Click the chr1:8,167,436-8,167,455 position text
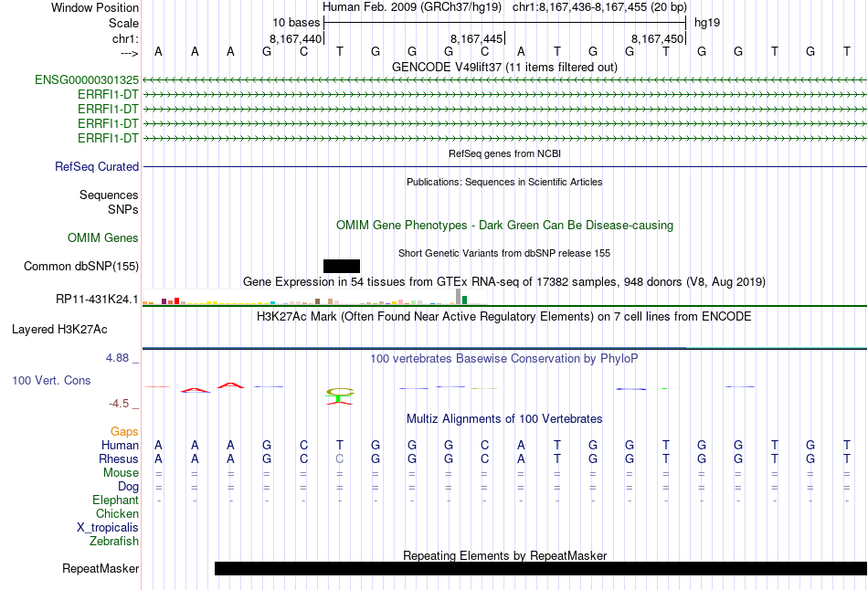This screenshot has height=590, width=868. (x=599, y=7)
